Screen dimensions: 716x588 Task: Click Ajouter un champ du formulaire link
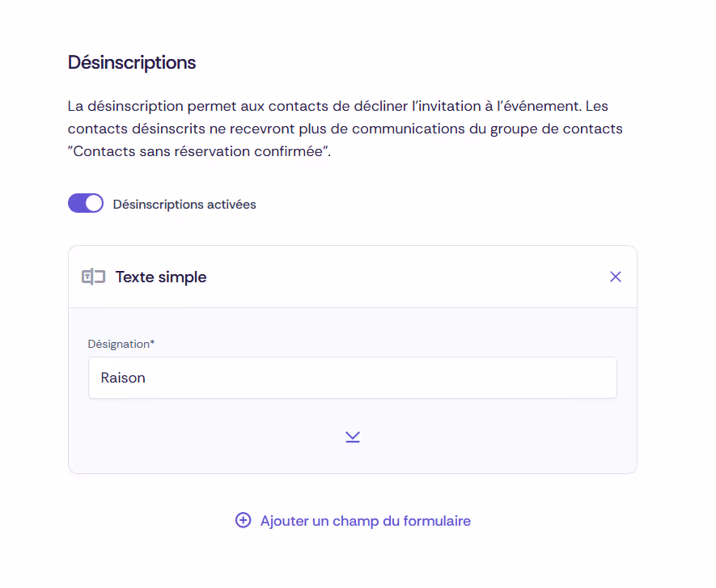[x=364, y=520]
